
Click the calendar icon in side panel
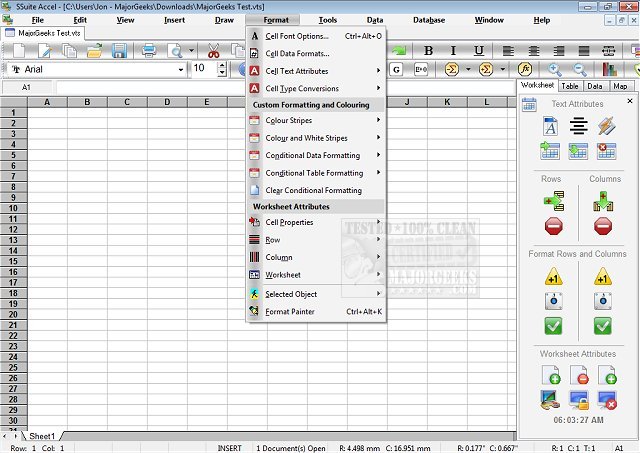tap(529, 104)
